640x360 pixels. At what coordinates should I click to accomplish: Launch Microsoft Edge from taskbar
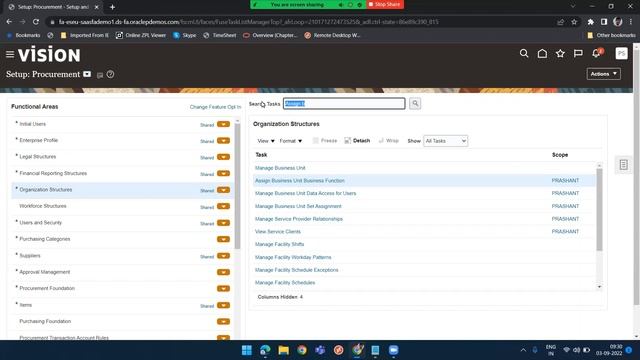[x=265, y=350]
